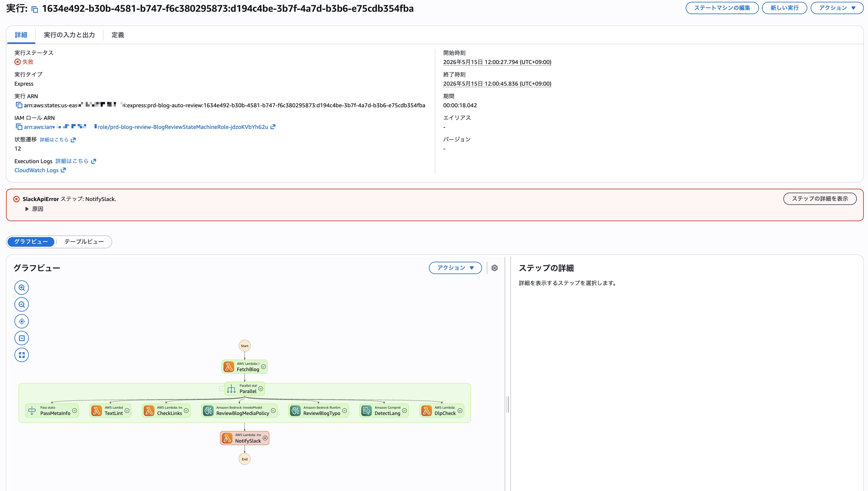Click the graph zoom-out magnifier icon
This screenshot has width=868, height=491.
pos(22,304)
